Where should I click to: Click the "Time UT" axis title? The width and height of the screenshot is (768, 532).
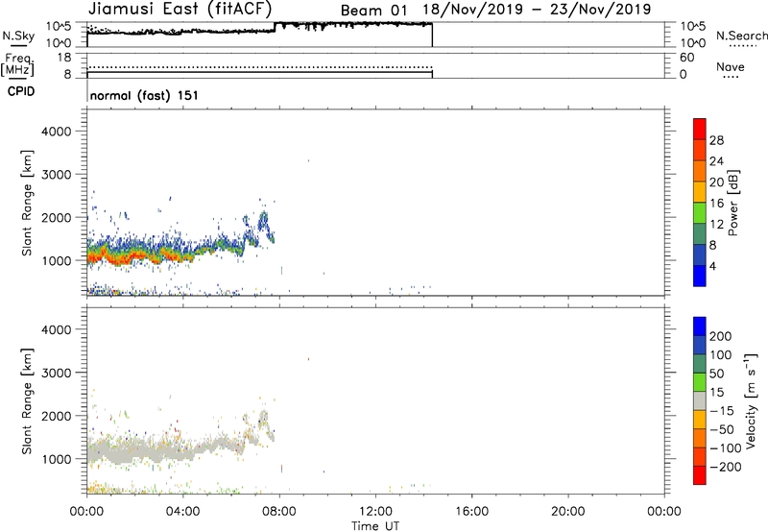pyautogui.click(x=375, y=526)
